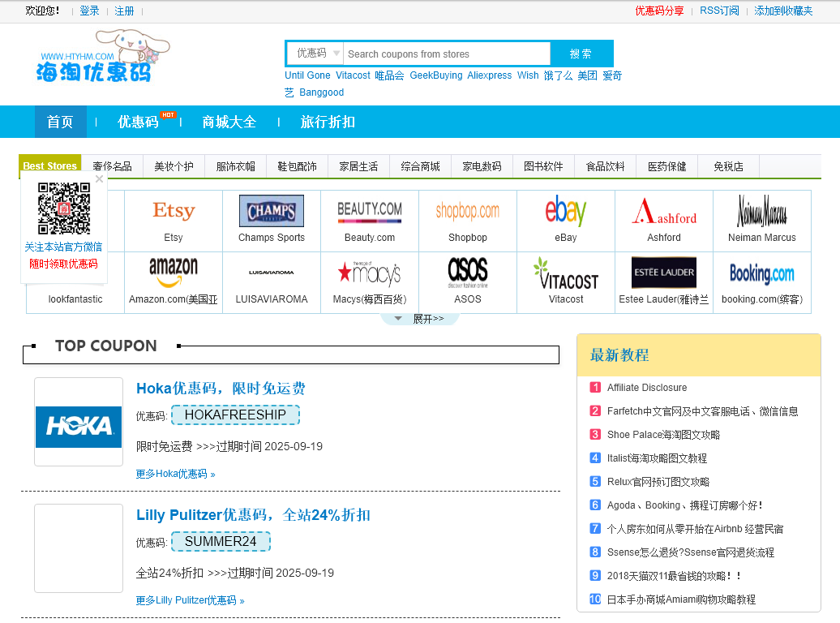The image size is (840, 623).
Task: Click the Until Gone quick search link
Action: (x=307, y=75)
